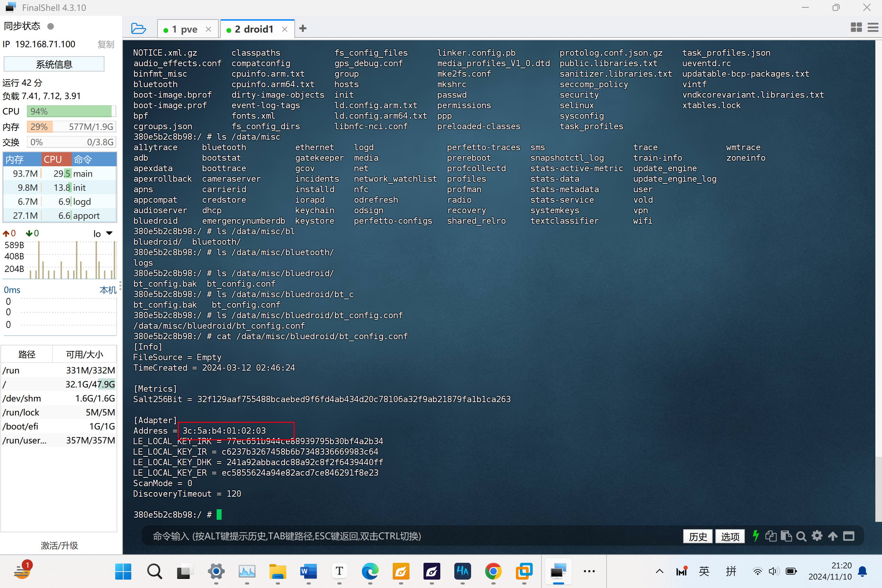
Task: Open terminal search magnifier icon
Action: [x=801, y=536]
